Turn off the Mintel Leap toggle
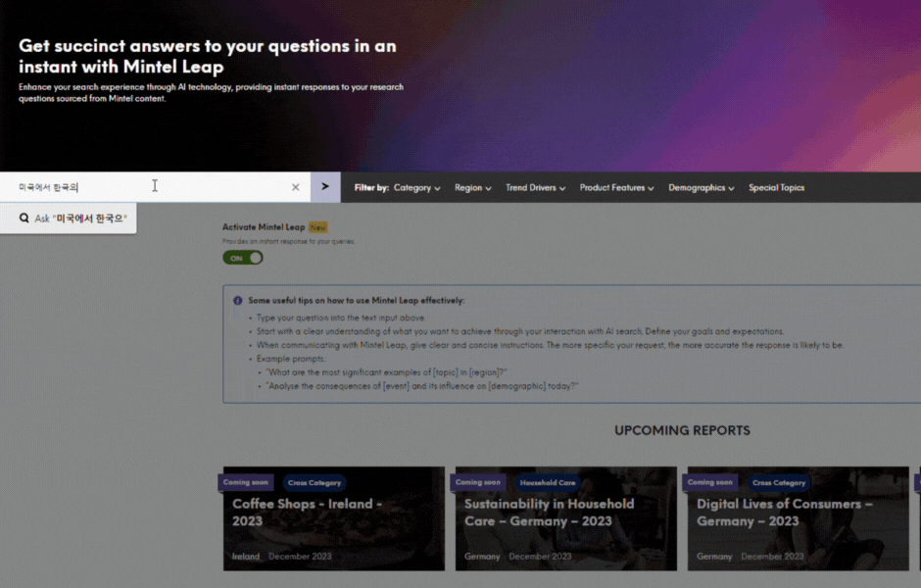This screenshot has width=921, height=588. click(x=243, y=258)
